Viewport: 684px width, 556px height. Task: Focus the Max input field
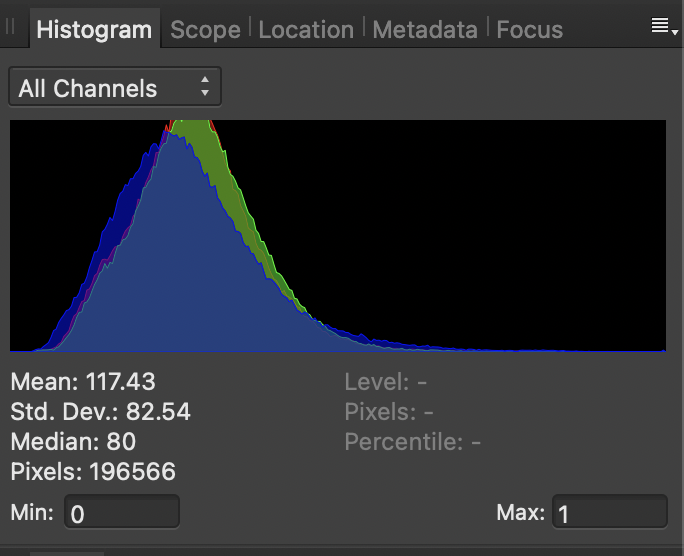coord(609,512)
